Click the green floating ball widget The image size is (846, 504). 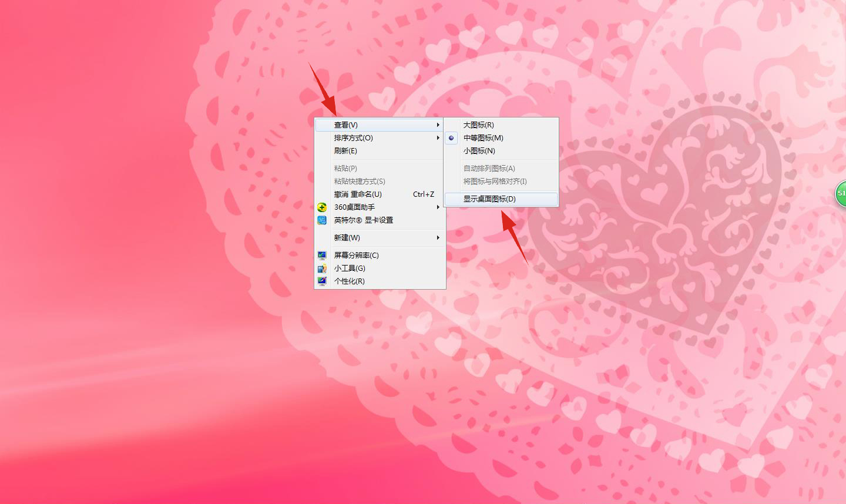pos(841,194)
